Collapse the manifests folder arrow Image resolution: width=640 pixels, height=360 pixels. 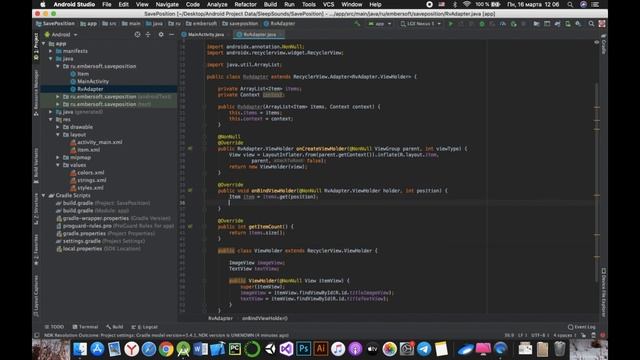[x=51, y=51]
